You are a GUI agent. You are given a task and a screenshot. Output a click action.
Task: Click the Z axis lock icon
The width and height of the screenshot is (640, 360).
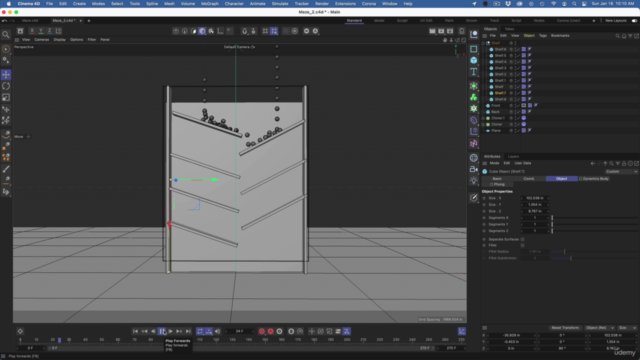click(x=49, y=31)
